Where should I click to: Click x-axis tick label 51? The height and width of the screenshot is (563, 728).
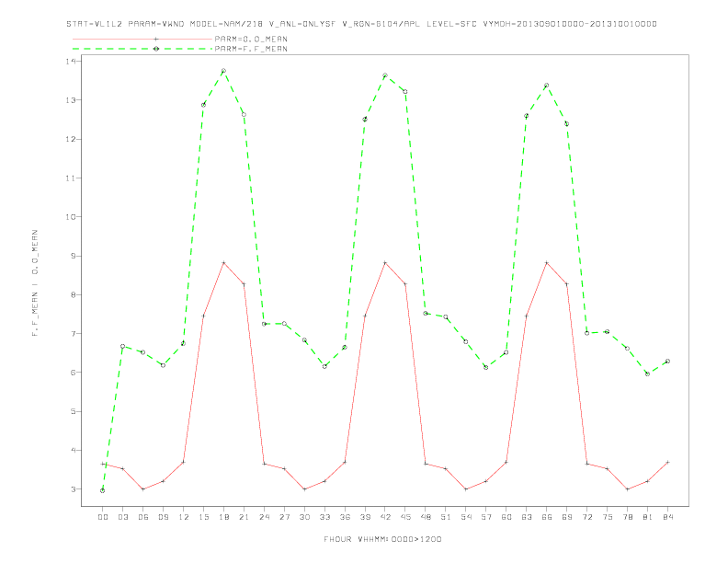[x=446, y=517]
